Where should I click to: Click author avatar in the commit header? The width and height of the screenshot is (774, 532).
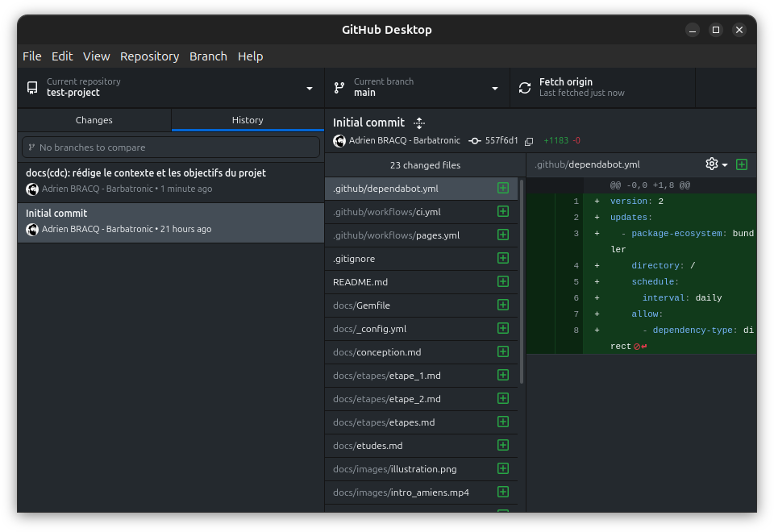(x=339, y=141)
